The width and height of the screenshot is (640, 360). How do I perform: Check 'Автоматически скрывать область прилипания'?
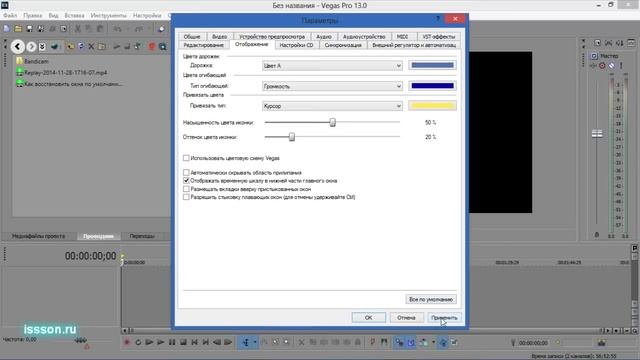tap(186, 173)
